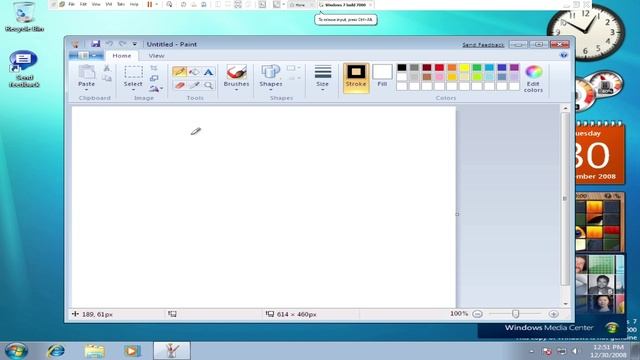Image resolution: width=640 pixels, height=360 pixels.
Task: Open the shape outline dropdown beside Shapes
Action: click(x=293, y=68)
